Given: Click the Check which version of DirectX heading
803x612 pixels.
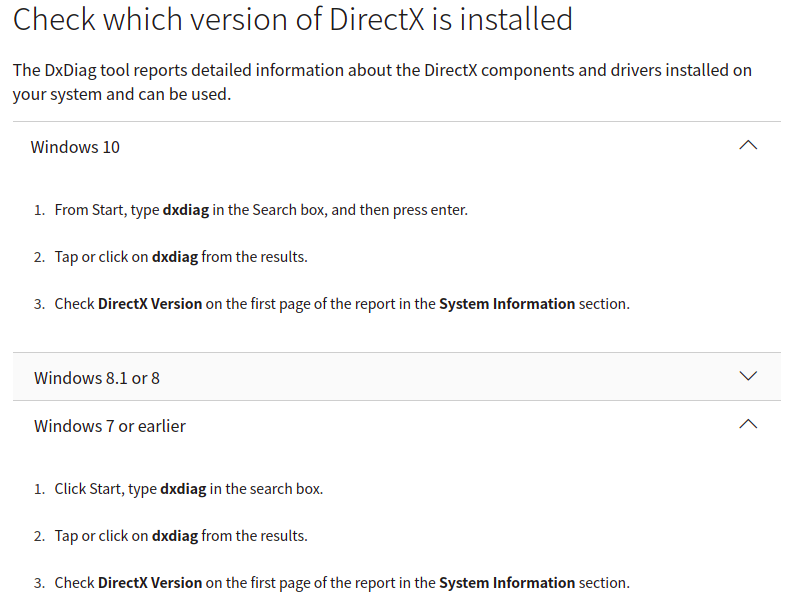Looking at the screenshot, I should tap(292, 19).
